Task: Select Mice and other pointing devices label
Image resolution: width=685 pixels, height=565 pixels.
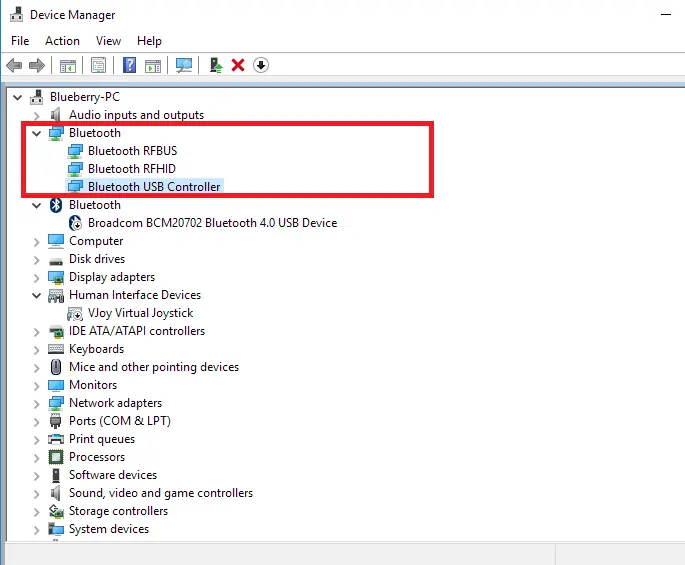Action: 154,367
